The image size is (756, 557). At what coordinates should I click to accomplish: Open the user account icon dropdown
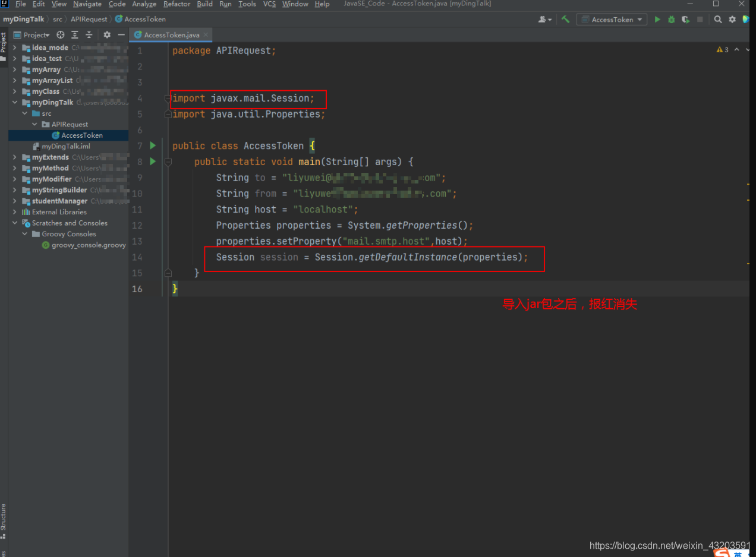coord(545,20)
